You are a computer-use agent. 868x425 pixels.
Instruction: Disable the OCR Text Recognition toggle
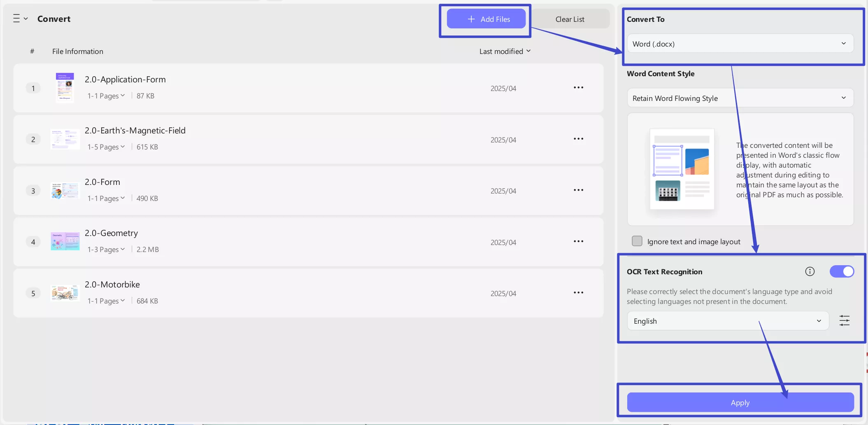[842, 271]
